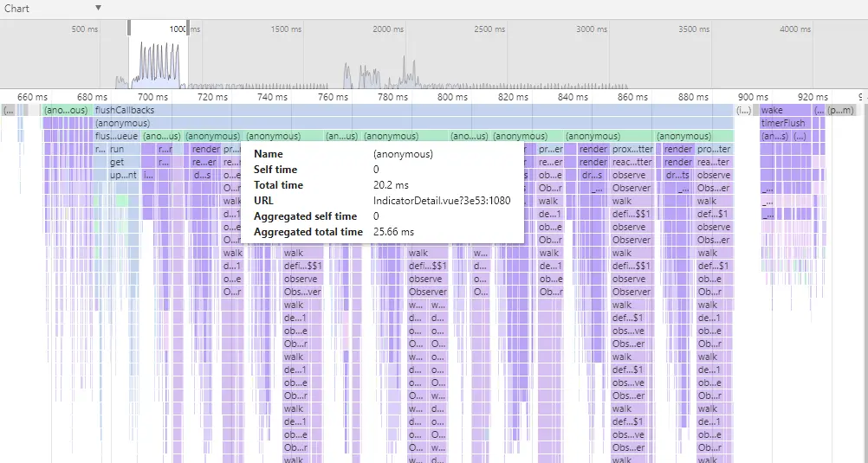Select the render bar left of rea...ter

click(678, 162)
